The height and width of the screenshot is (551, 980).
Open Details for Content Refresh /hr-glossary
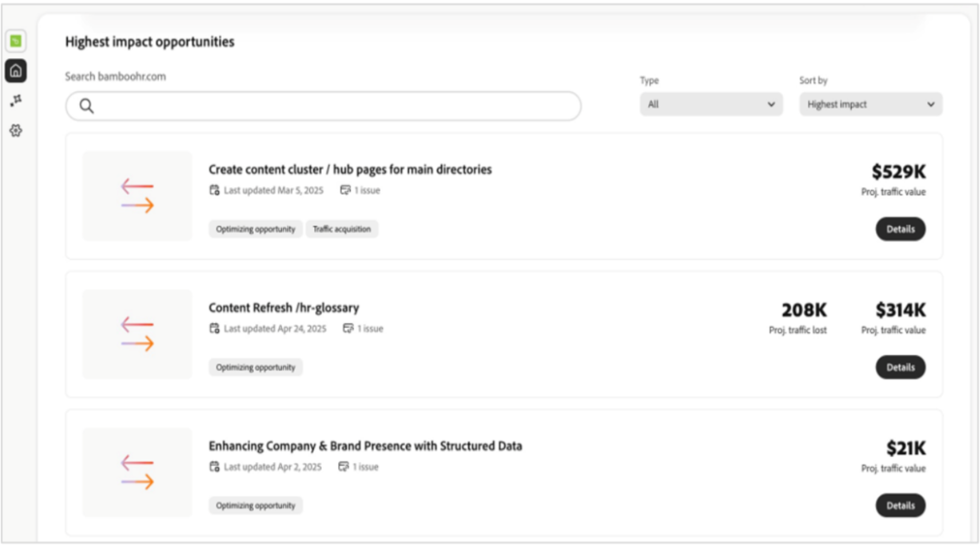coord(900,367)
